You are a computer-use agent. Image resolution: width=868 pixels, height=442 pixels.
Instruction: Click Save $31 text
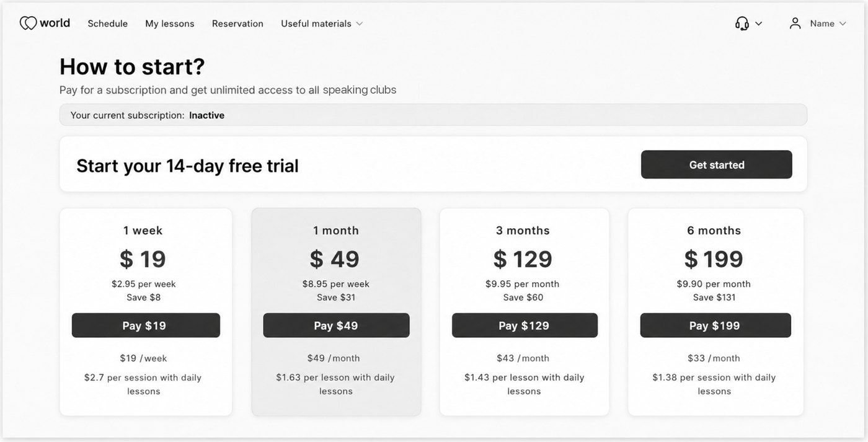[336, 298]
